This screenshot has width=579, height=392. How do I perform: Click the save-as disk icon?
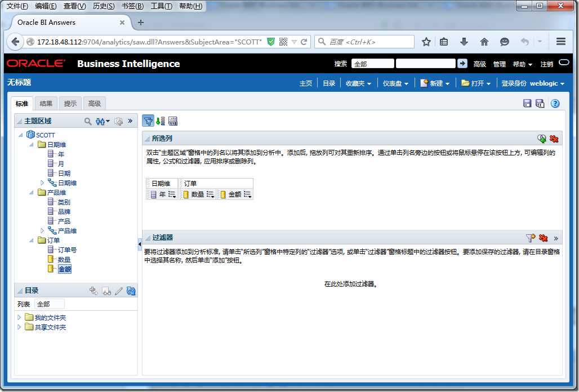pos(540,104)
